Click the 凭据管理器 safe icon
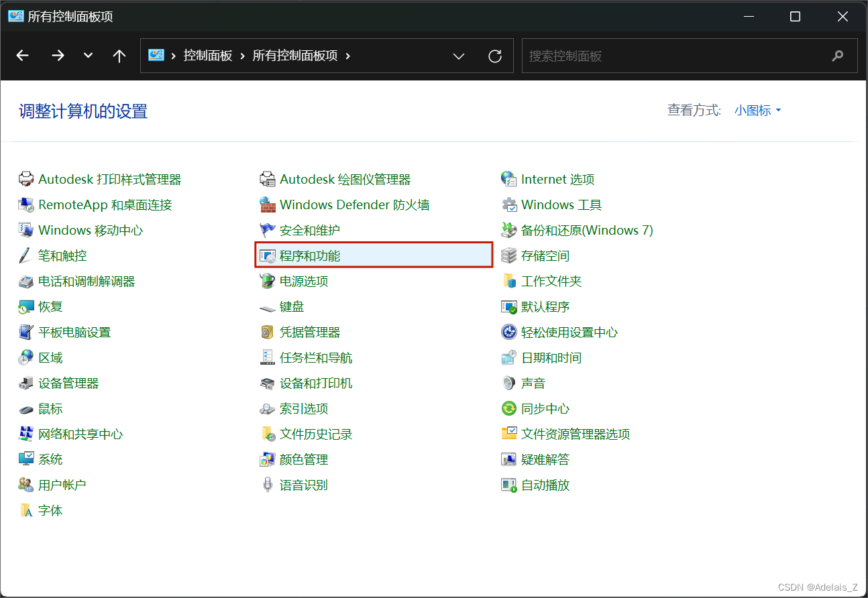 pyautogui.click(x=268, y=332)
